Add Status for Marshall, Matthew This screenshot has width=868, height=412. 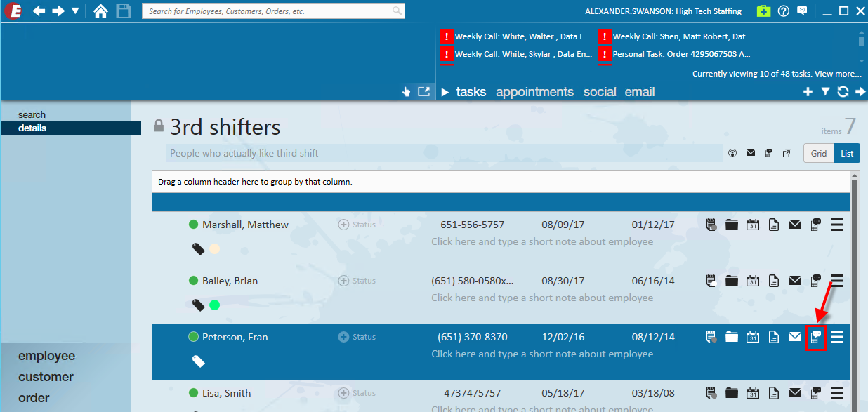click(357, 225)
